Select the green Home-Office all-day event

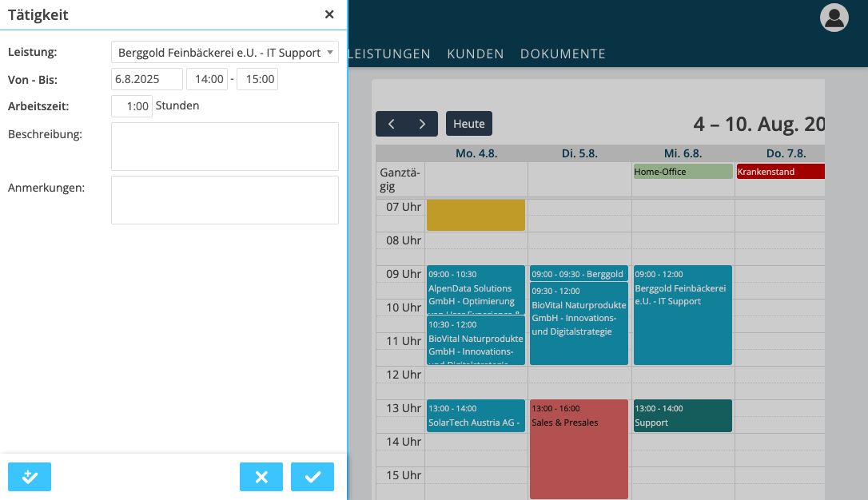[x=683, y=172]
